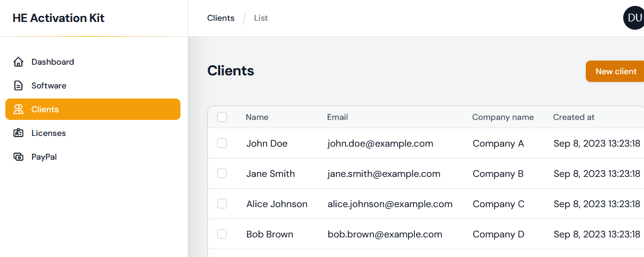Click the Licenses ID card icon
The image size is (644, 257).
pos(18,133)
